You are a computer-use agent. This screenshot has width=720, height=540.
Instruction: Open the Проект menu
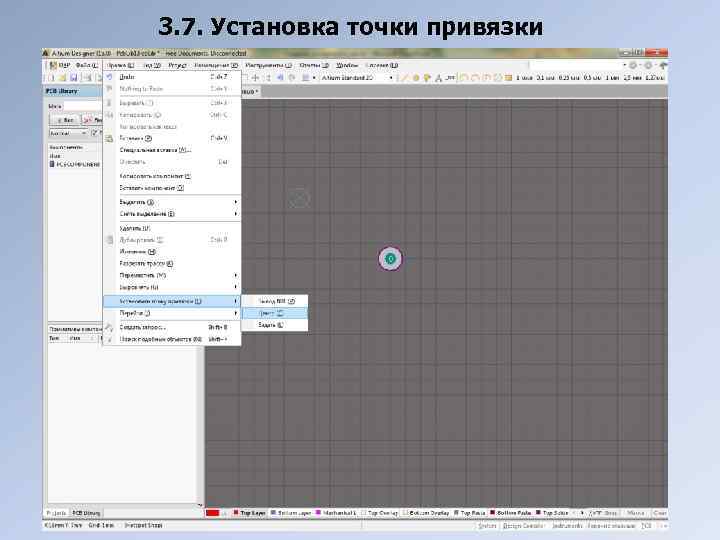[178, 66]
